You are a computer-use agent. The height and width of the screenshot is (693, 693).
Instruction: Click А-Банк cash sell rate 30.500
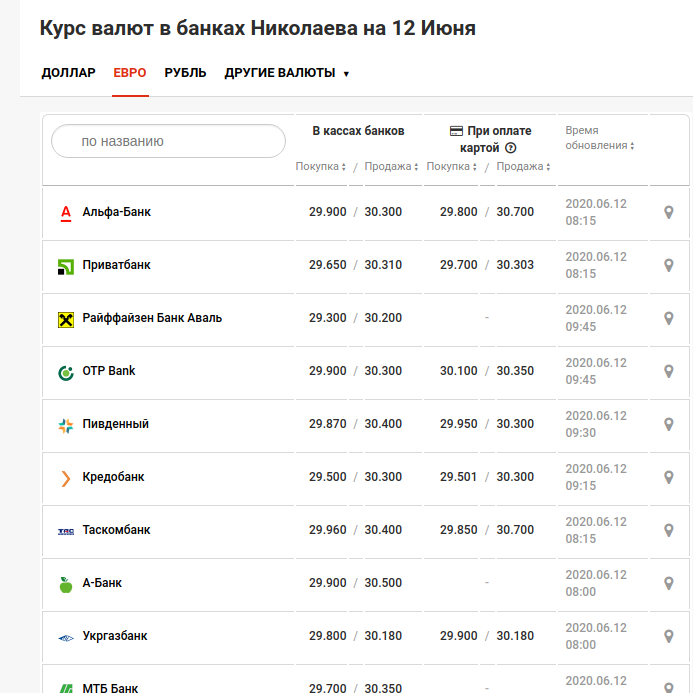[x=383, y=583]
